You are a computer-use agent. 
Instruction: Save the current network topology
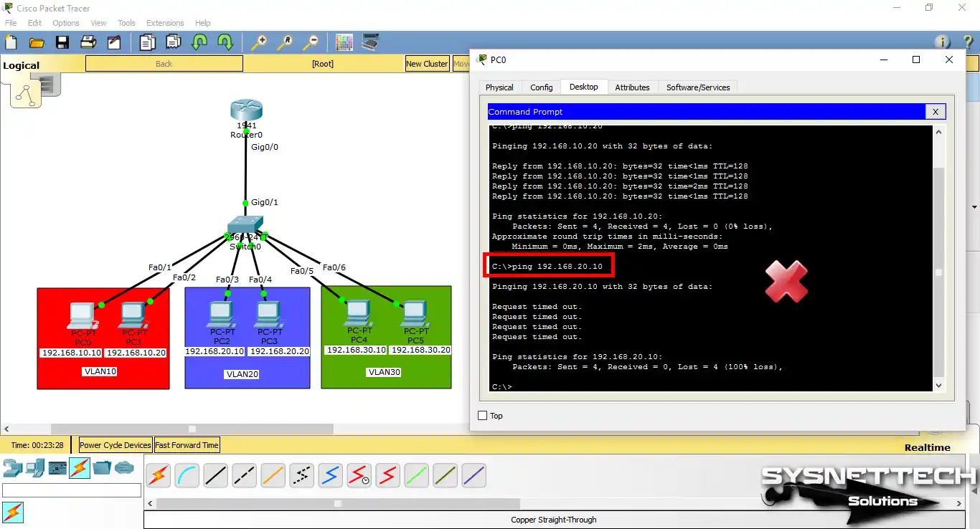(62, 42)
